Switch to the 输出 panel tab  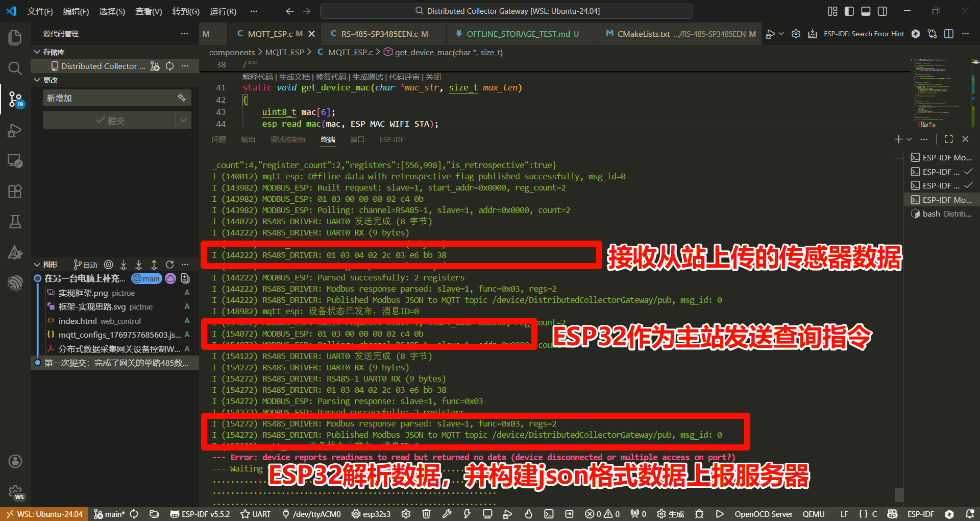coord(248,139)
